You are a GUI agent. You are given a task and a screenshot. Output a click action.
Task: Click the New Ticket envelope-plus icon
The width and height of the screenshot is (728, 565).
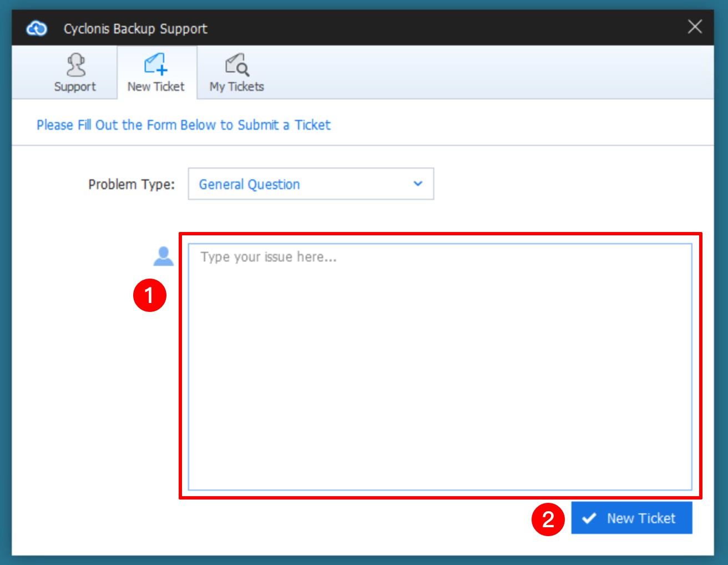point(156,64)
